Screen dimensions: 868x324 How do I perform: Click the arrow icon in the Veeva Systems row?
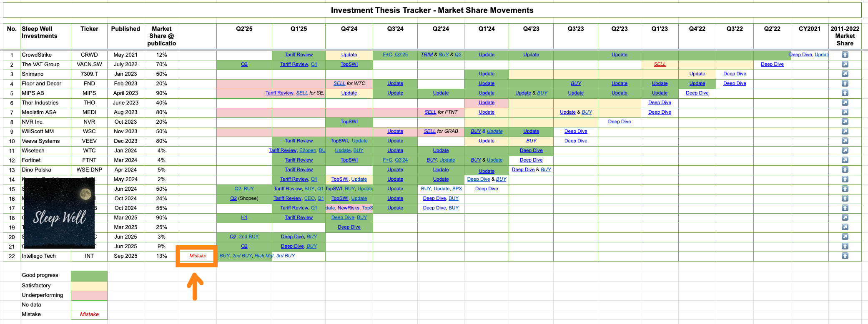845,141
